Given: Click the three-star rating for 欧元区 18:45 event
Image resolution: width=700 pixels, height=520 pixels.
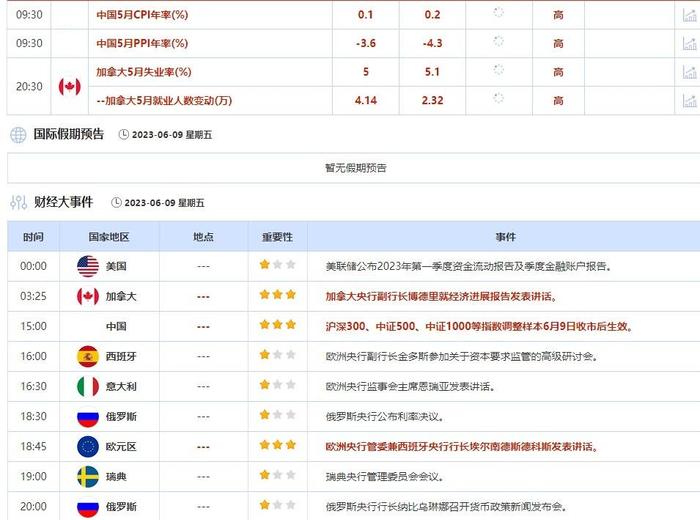Looking at the screenshot, I should [x=278, y=445].
